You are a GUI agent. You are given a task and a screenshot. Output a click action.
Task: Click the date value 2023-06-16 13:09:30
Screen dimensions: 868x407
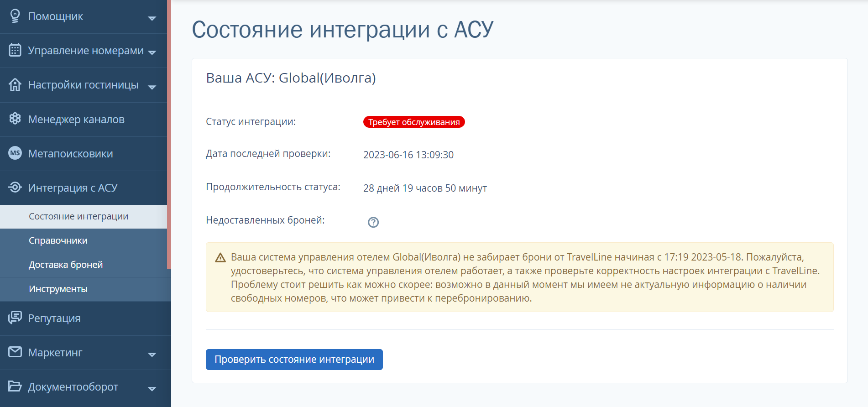408,155
